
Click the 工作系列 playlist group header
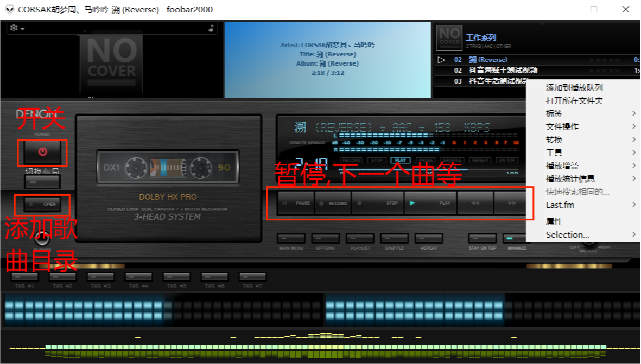click(481, 37)
